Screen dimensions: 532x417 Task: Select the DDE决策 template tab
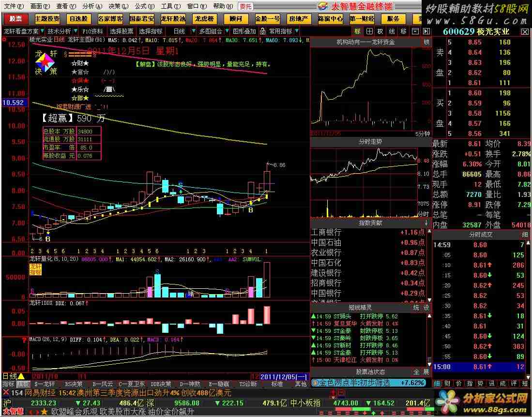161,384
